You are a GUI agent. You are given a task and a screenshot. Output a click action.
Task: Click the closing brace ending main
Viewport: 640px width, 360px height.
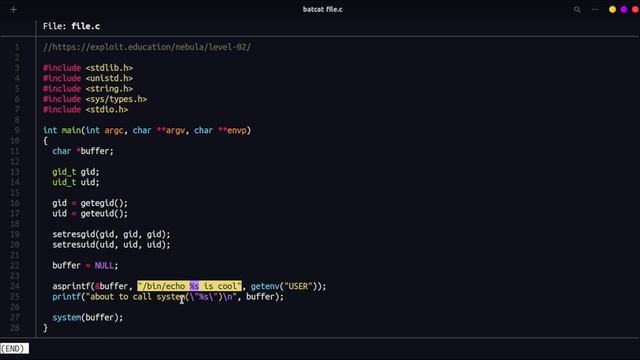click(x=45, y=328)
